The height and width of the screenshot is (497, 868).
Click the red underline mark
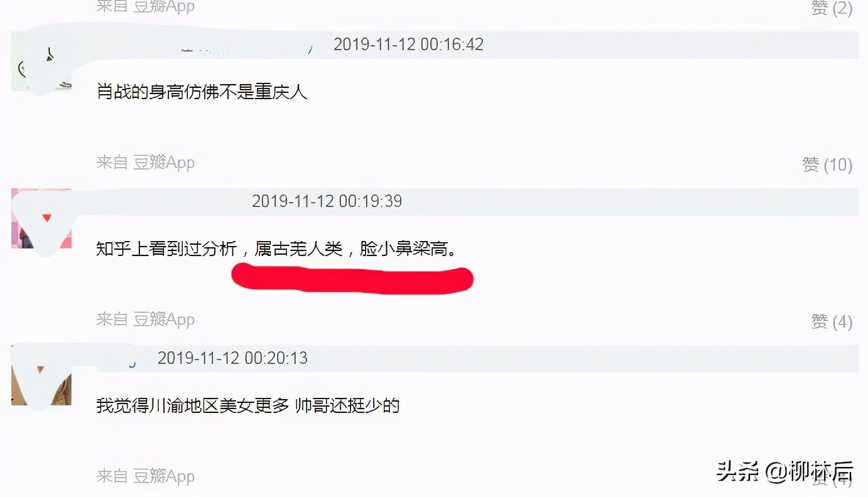point(352,279)
